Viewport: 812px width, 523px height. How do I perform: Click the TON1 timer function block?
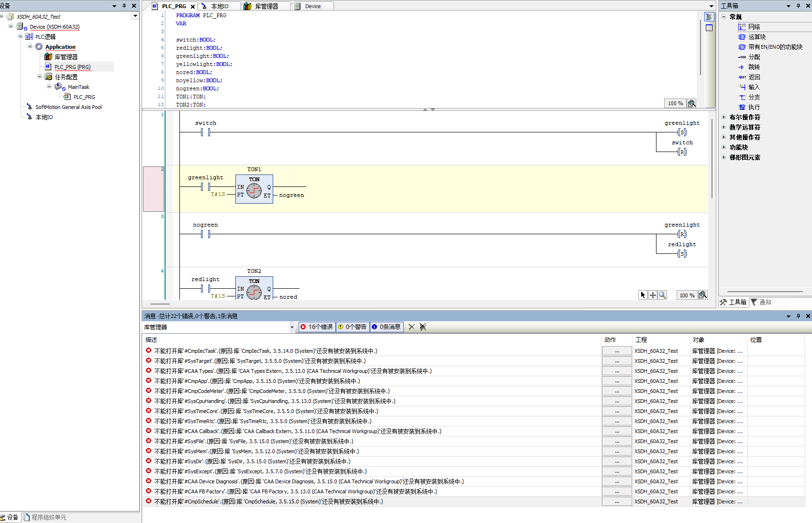[x=254, y=189]
